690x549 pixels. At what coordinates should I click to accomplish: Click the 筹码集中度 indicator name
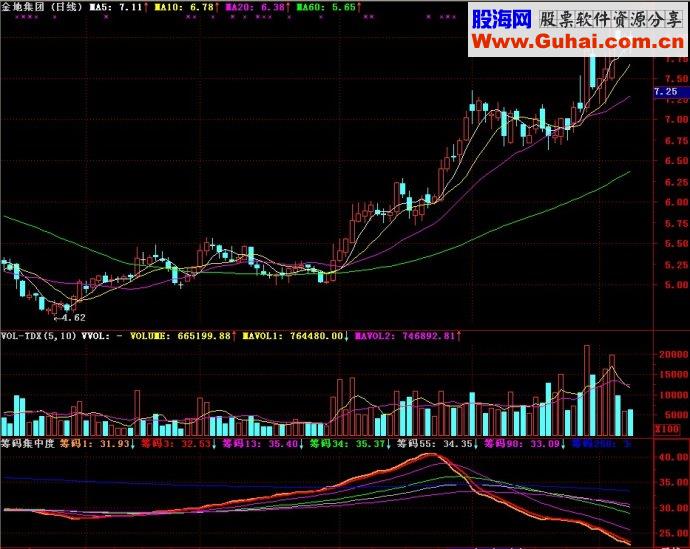click(27, 443)
